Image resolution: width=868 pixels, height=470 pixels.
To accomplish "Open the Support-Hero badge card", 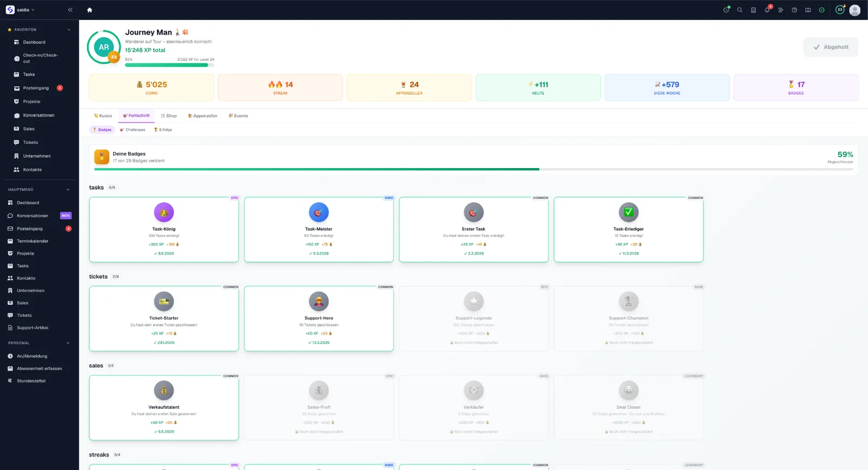I will click(x=319, y=318).
